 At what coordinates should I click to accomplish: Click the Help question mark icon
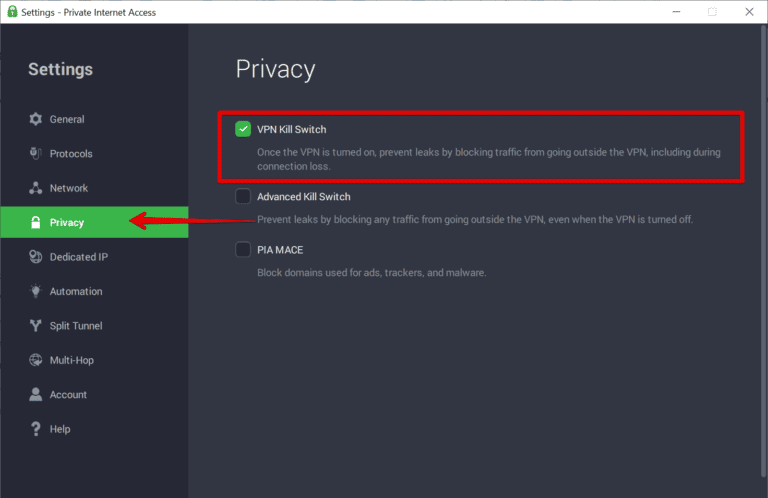coord(36,429)
